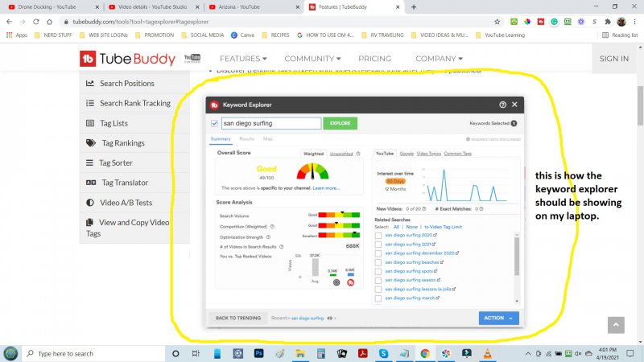Image resolution: width=644 pixels, height=362 pixels.
Task: Toggle checkbox beside san diego surfing input
Action: coord(214,124)
